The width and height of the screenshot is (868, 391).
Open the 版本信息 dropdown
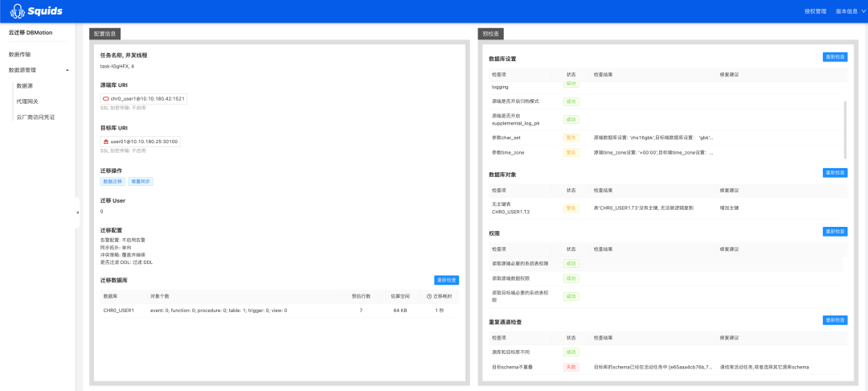pos(849,11)
